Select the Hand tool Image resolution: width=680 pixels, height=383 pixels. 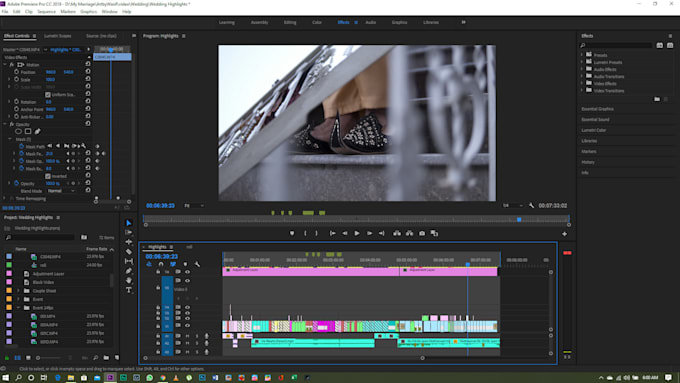(x=129, y=280)
